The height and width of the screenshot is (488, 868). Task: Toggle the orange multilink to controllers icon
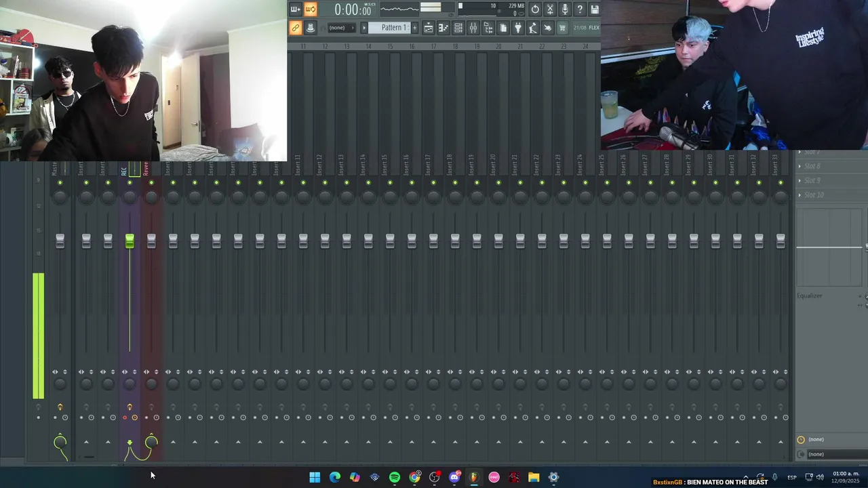tap(296, 28)
